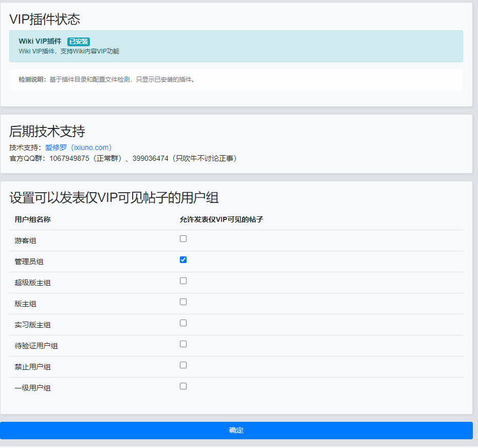Viewport: 478px width, 448px height.
Task: Enable VIP posting for 游客组 checkbox
Action: coord(183,239)
